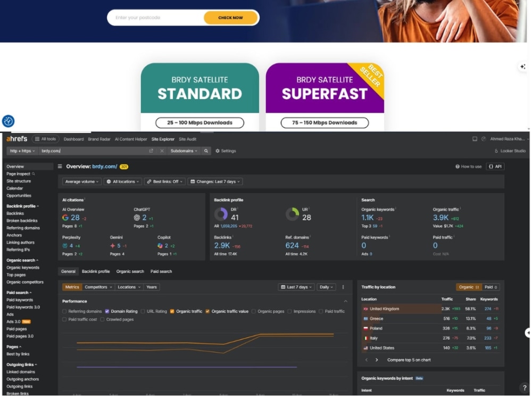
Task: Click the sparkle assistant icon on webpage
Action: point(523,67)
